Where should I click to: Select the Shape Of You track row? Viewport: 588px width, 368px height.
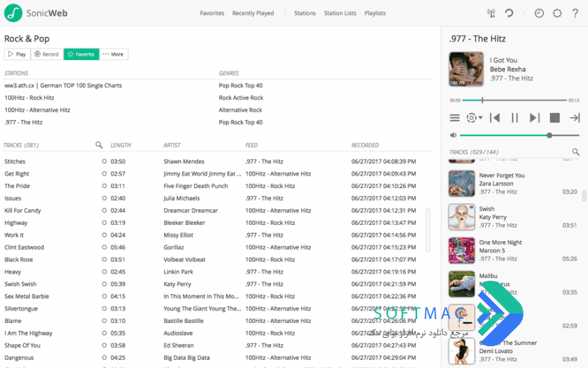pyautogui.click(x=218, y=346)
